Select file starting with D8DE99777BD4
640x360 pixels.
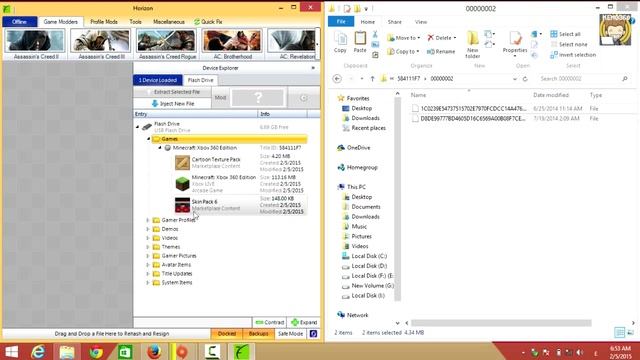tap(469, 118)
